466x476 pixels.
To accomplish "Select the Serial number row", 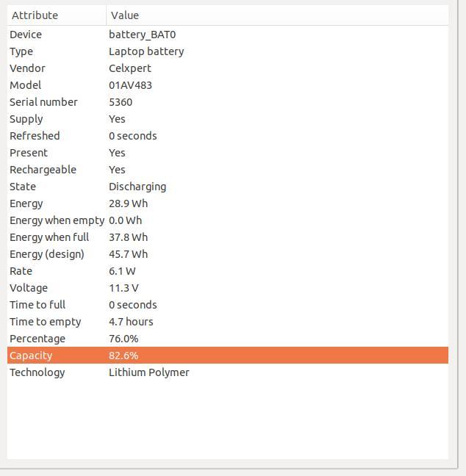I will (x=228, y=102).
